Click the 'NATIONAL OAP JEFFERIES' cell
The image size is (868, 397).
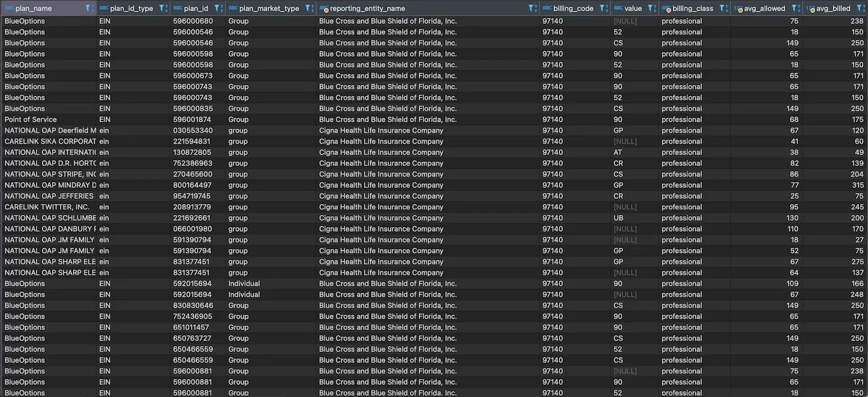pos(49,196)
